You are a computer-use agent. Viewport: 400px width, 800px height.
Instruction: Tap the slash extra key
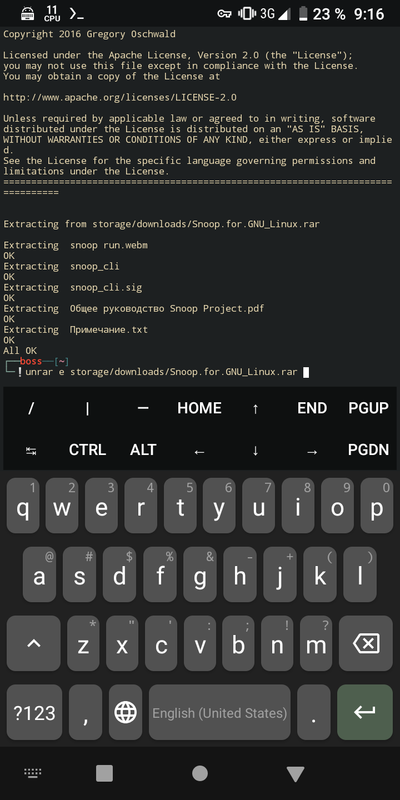pos(31,408)
